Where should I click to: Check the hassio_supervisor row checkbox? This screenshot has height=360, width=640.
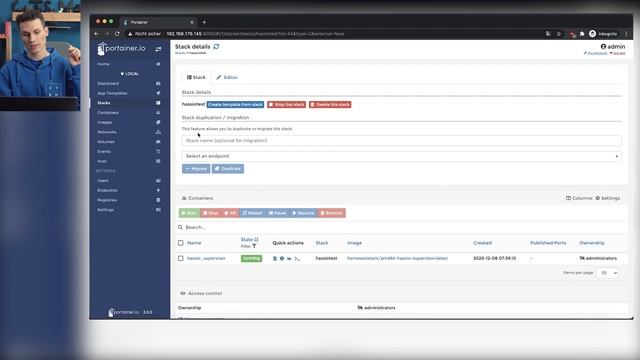180,258
